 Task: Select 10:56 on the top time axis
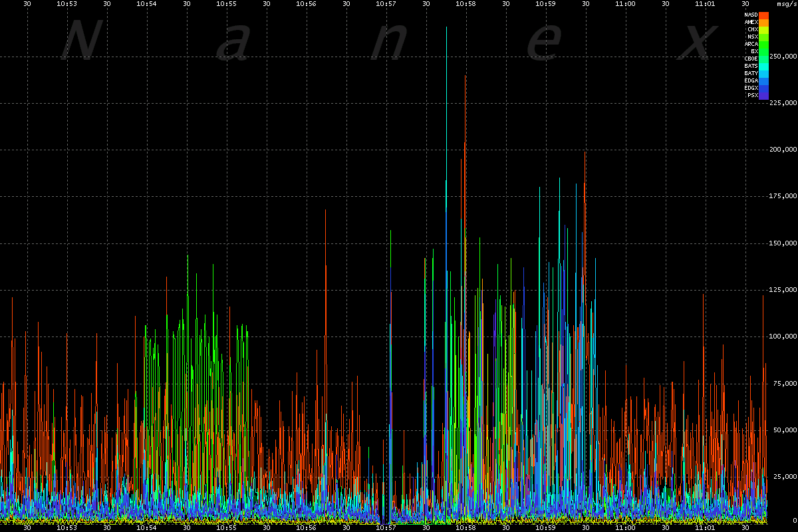[x=306, y=3]
